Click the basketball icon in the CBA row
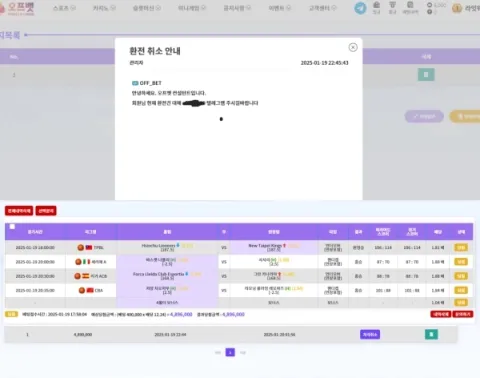Image resolution: width=480 pixels, height=378 pixels. coord(82,290)
